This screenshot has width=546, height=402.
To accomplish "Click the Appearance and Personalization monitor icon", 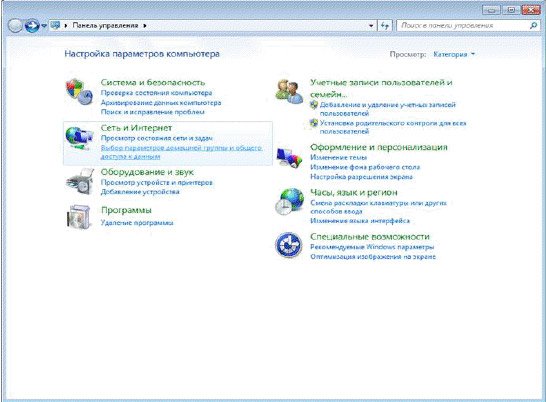I will click(x=289, y=157).
